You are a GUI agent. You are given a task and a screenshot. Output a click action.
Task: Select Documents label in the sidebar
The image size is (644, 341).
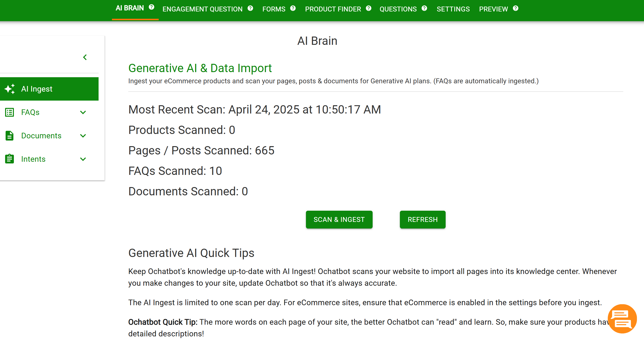tap(41, 136)
